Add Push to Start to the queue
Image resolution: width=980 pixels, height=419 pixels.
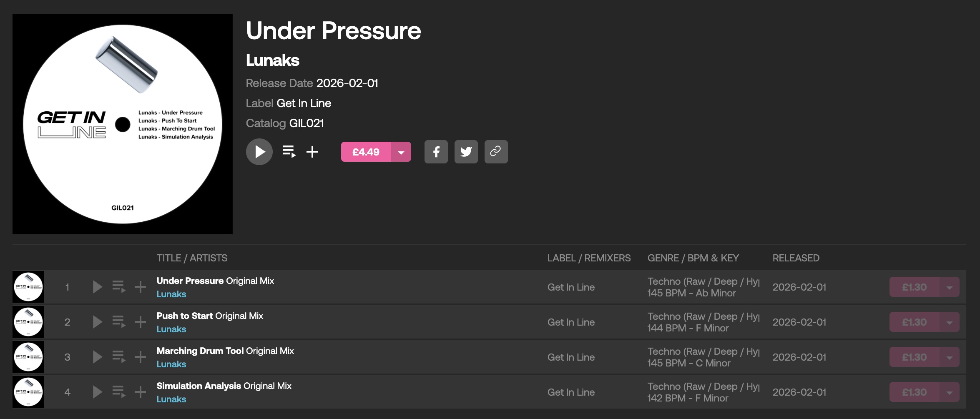(119, 322)
